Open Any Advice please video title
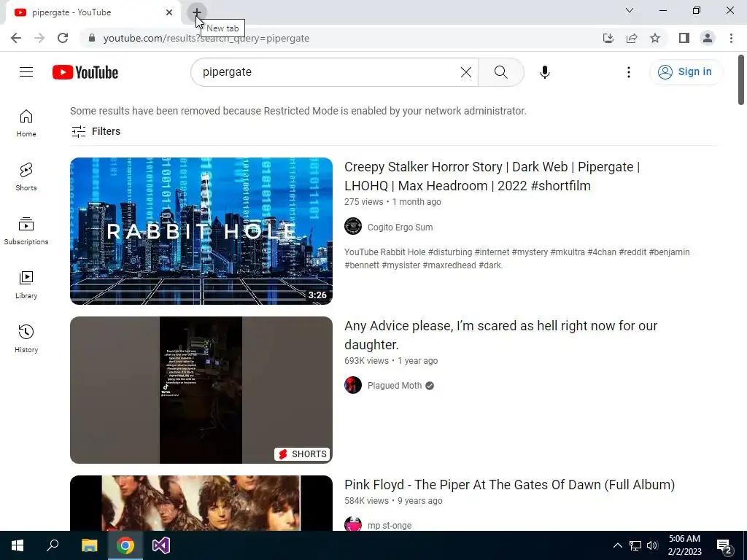Screen dimensions: 747x560 (x=500, y=335)
